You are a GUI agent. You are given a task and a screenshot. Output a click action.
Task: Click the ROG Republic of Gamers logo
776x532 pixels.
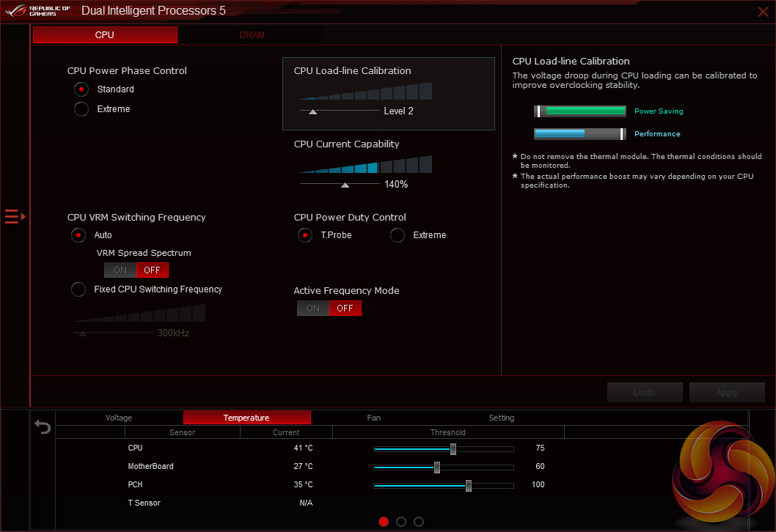[37, 10]
